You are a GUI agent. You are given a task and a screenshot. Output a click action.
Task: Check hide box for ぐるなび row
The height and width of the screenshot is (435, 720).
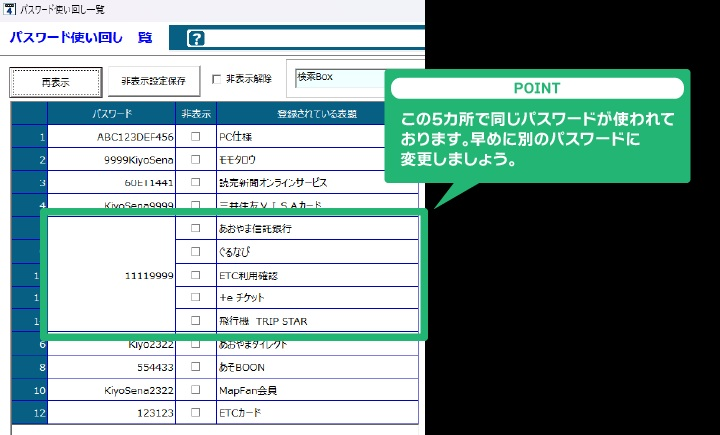[x=196, y=252]
